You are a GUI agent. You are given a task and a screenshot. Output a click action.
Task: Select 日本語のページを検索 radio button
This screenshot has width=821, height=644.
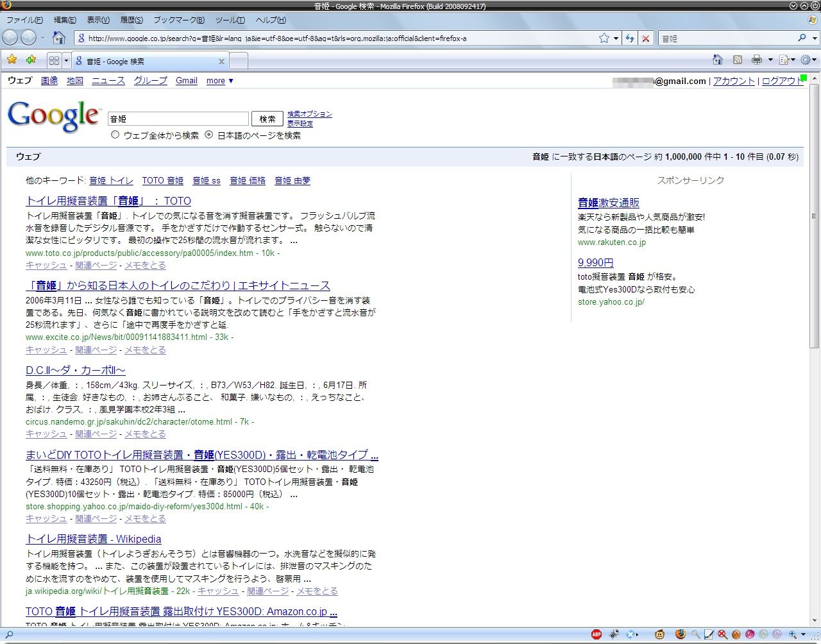point(209,135)
